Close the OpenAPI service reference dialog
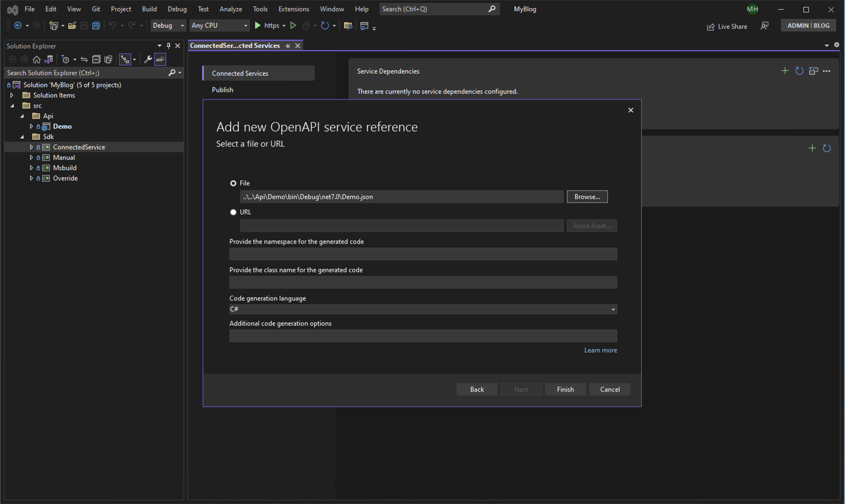Viewport: 845px width, 504px height. pos(630,110)
